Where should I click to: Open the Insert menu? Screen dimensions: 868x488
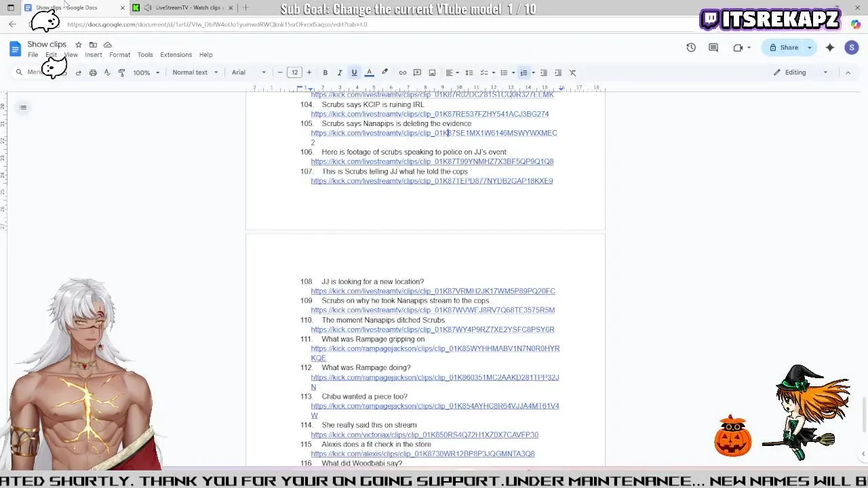coord(94,55)
